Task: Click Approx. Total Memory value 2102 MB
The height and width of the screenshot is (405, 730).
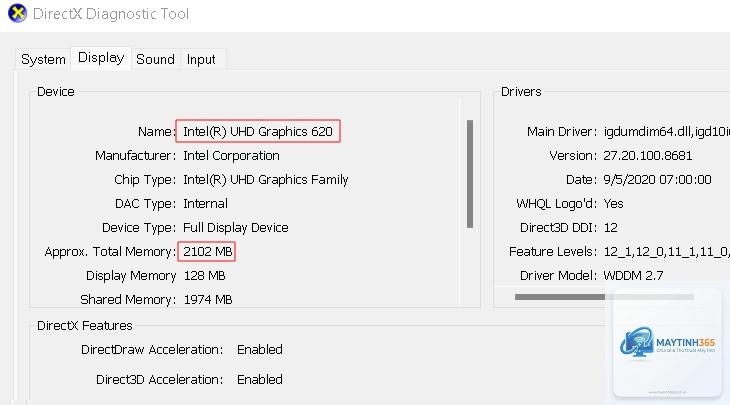Action: point(207,252)
